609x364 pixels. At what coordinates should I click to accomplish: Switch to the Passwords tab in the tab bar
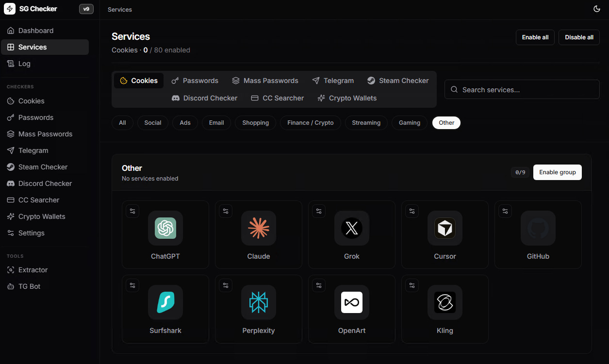195,81
